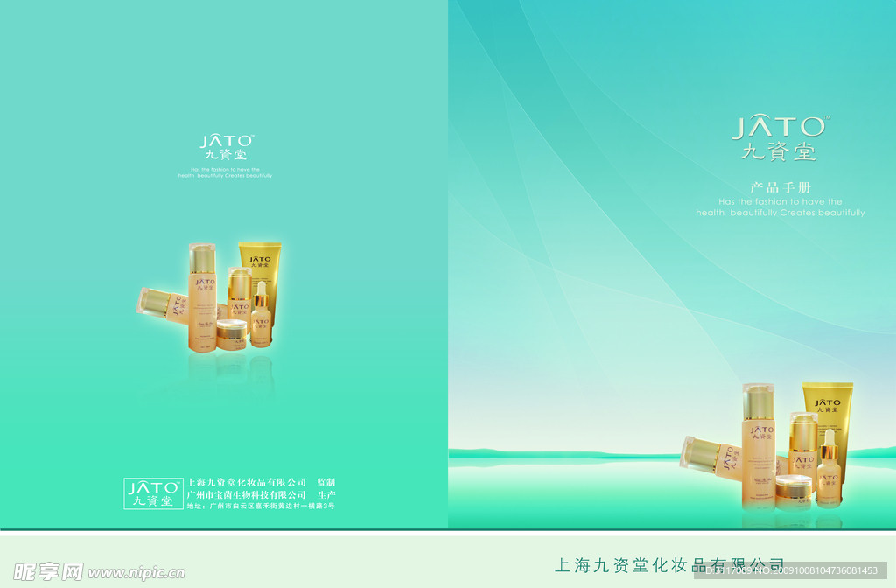Click the front cover tagline 'Has the fashion to have the'
Screen dimensions: 896x588
(780, 202)
